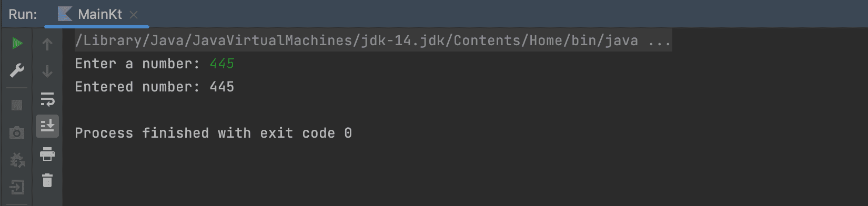Click the bug gear debugger icon
The image size is (868, 206).
click(x=17, y=160)
